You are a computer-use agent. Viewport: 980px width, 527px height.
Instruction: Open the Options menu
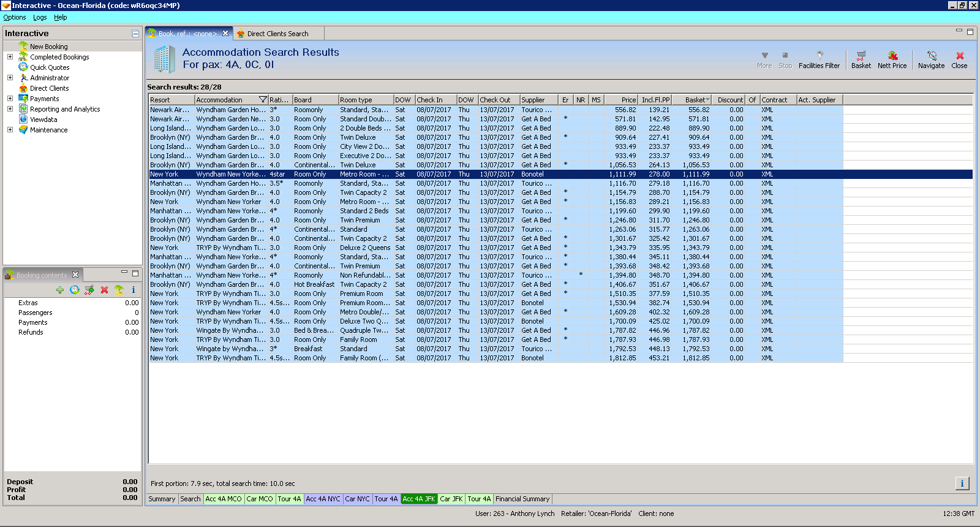click(15, 17)
